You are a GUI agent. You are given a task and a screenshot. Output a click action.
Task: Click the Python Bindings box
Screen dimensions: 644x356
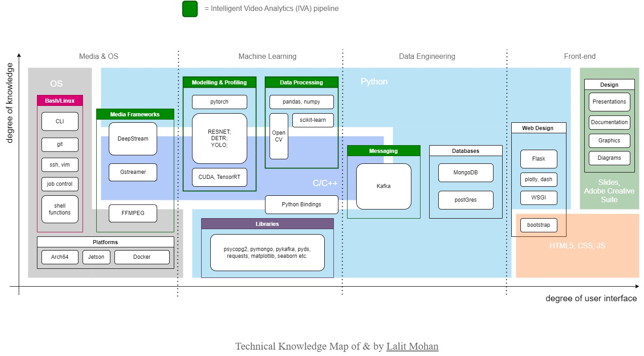[301, 204]
